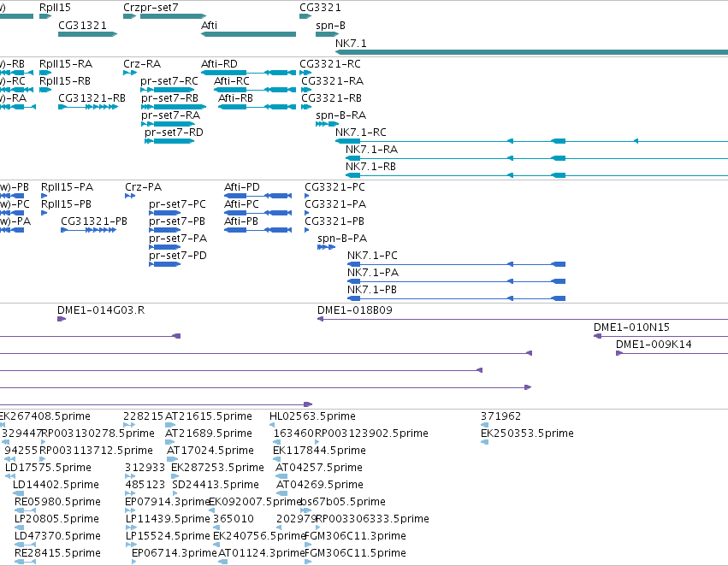This screenshot has height=566, width=728.
Task: Select the pr-set7-RB transcript label
Action: tap(170, 97)
